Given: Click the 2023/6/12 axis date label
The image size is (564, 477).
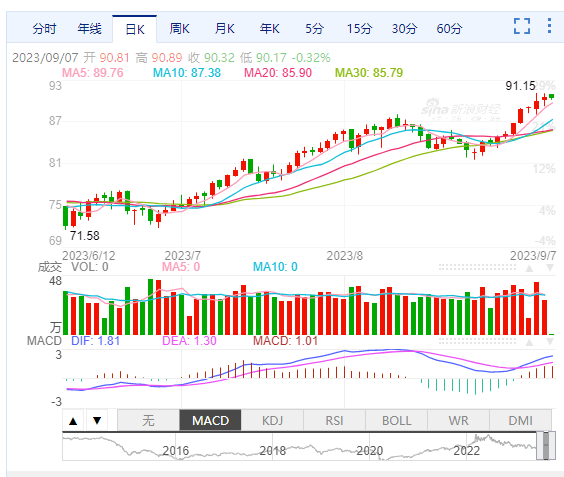Looking at the screenshot, I should click(x=89, y=256).
